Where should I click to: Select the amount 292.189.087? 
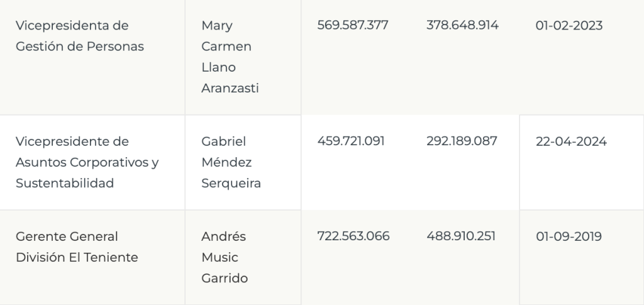coord(462,141)
